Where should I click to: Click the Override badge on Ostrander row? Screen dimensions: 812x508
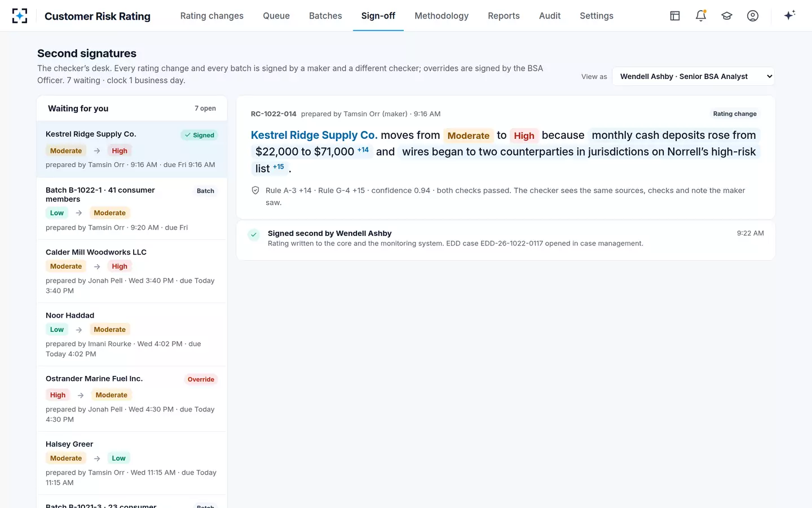201,379
